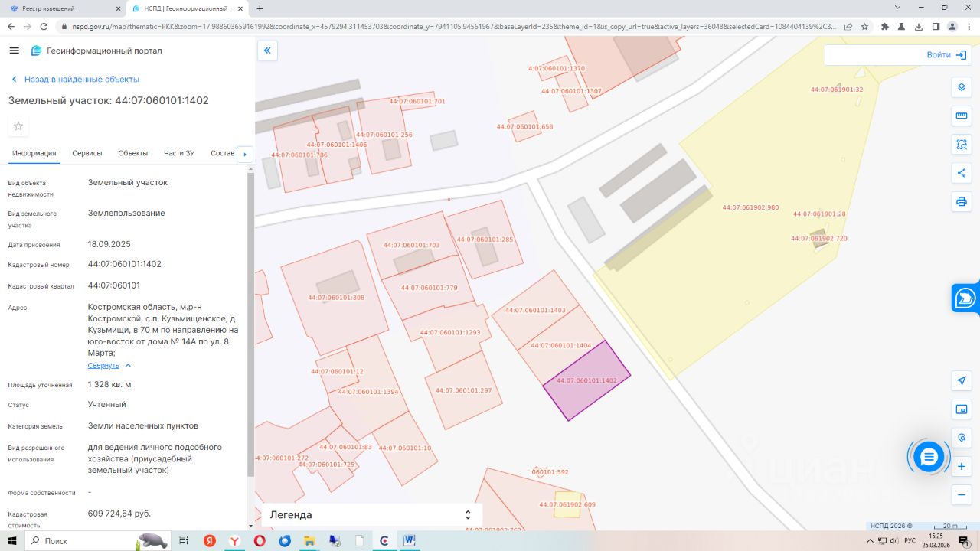Close the Реестр извещений tab
This screenshot has width=980, height=551.
point(117,8)
